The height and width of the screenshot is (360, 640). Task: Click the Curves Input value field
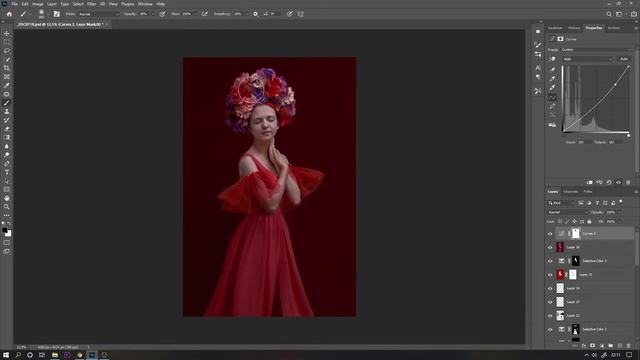[x=584, y=142]
